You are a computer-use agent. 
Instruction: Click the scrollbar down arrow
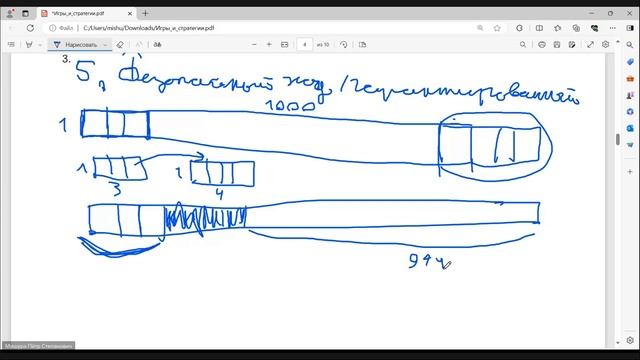pyautogui.click(x=618, y=343)
